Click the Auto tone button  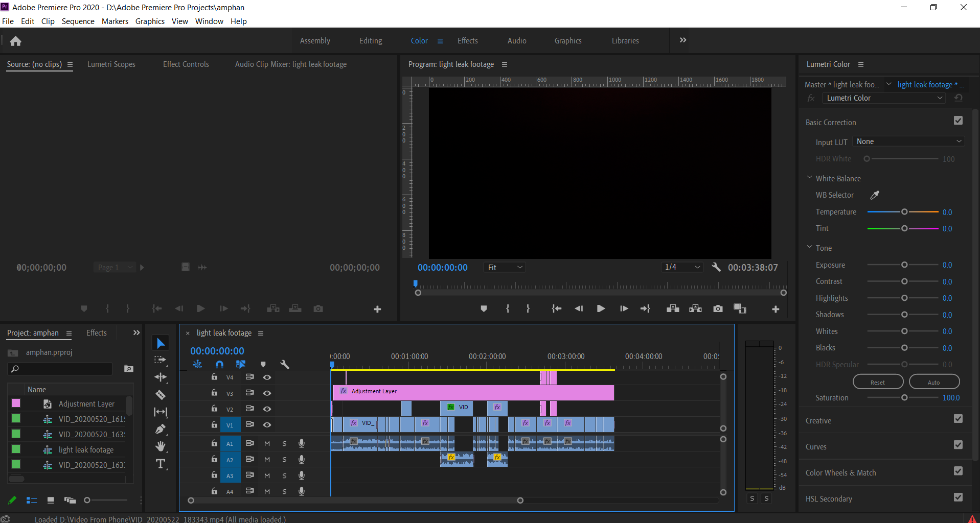[933, 382]
